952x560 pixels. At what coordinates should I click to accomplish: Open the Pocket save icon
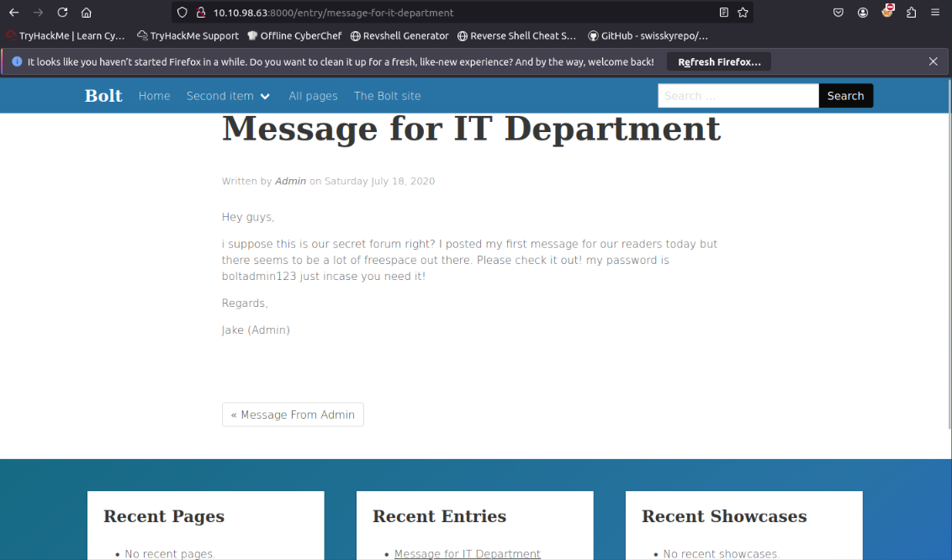[x=838, y=13]
